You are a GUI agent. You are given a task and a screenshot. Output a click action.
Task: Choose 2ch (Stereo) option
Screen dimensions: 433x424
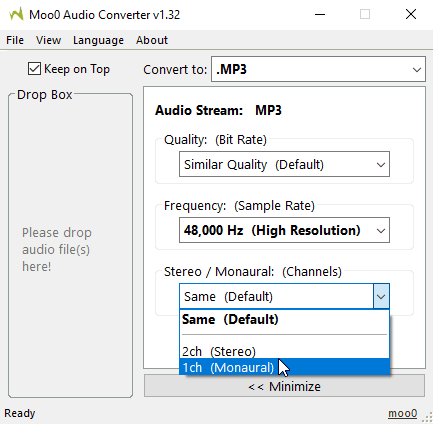tap(284, 351)
